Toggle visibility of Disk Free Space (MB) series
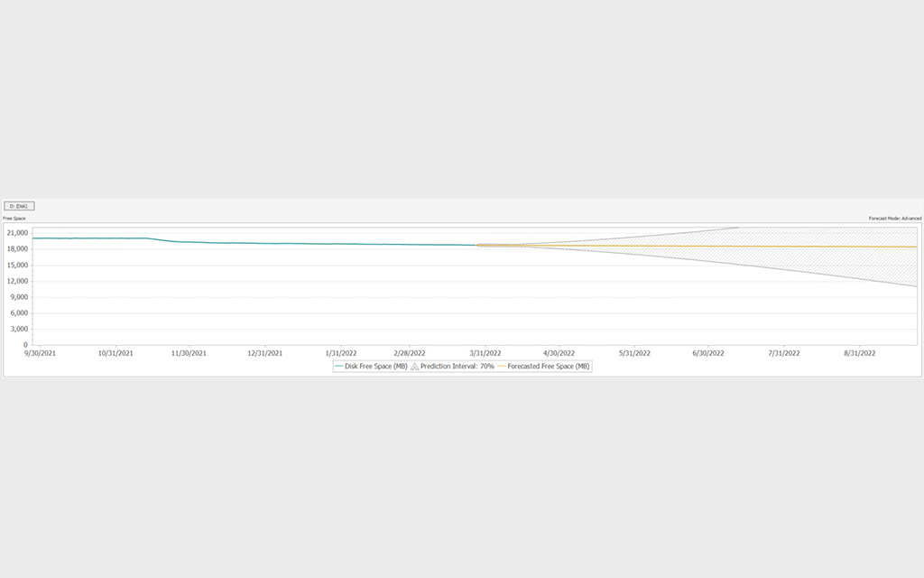This screenshot has height=578, width=924. (x=372, y=366)
